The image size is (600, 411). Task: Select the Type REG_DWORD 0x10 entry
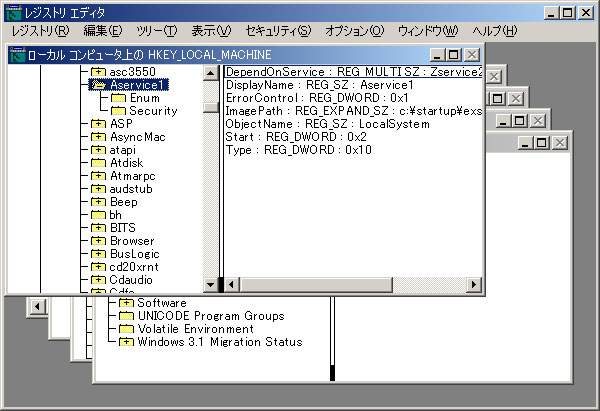click(x=298, y=150)
